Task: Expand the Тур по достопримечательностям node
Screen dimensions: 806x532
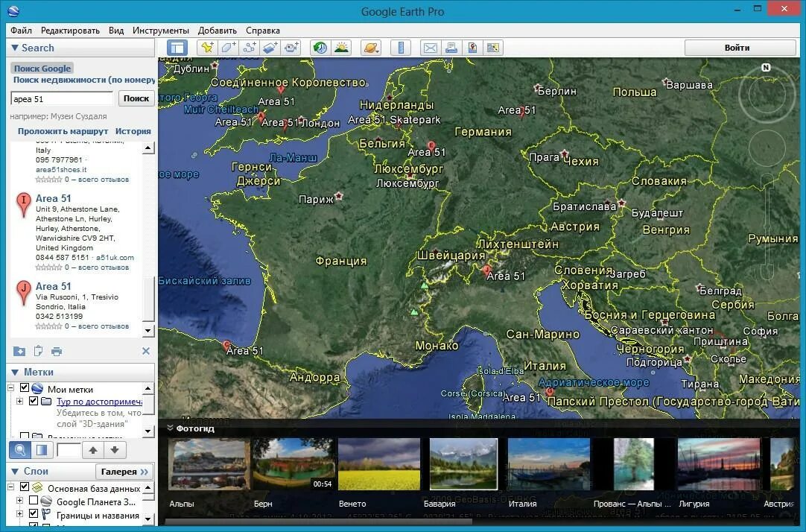Action: click(x=20, y=401)
